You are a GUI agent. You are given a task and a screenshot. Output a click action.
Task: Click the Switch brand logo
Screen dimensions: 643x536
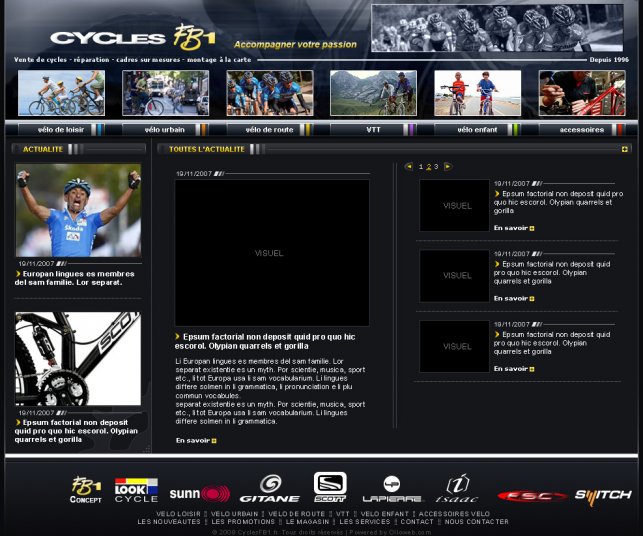tap(603, 495)
